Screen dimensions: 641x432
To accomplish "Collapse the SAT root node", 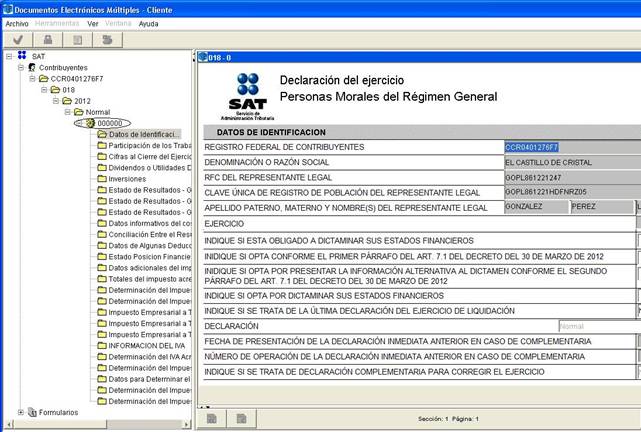I will [x=9, y=56].
